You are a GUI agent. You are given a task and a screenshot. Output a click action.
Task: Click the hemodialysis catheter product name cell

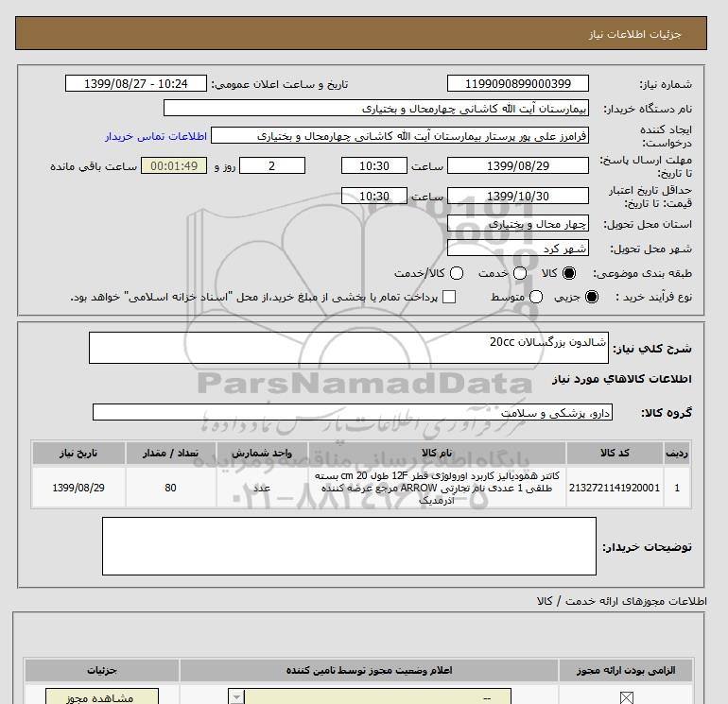(437, 488)
